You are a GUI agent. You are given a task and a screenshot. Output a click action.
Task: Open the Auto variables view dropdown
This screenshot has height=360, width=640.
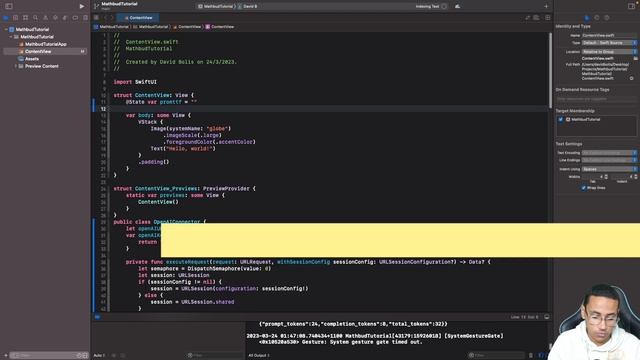(99, 356)
